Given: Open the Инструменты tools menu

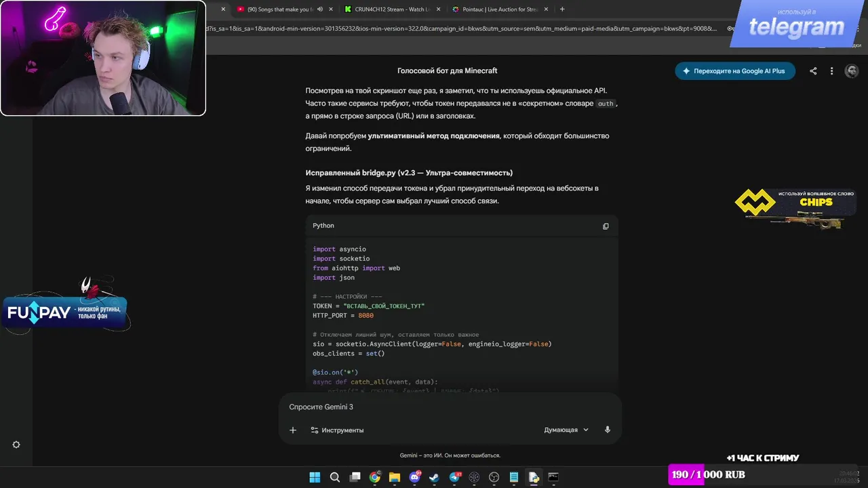Looking at the screenshot, I should coord(337,430).
